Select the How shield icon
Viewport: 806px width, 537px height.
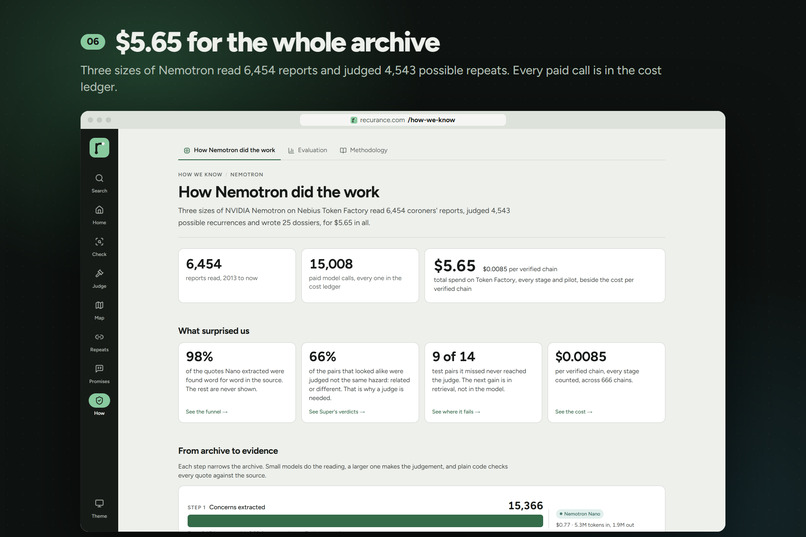pos(99,400)
